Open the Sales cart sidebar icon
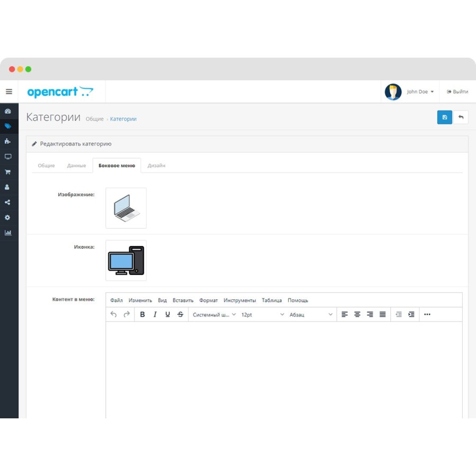 point(8,172)
